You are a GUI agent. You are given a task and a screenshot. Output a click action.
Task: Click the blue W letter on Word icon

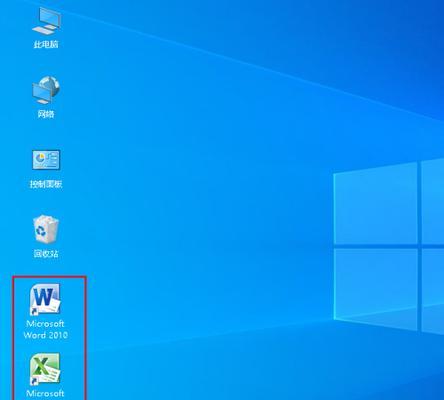click(x=43, y=298)
